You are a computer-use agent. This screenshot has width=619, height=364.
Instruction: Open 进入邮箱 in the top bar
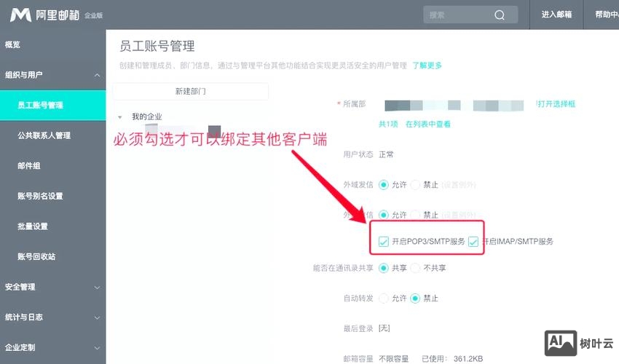[x=556, y=15]
